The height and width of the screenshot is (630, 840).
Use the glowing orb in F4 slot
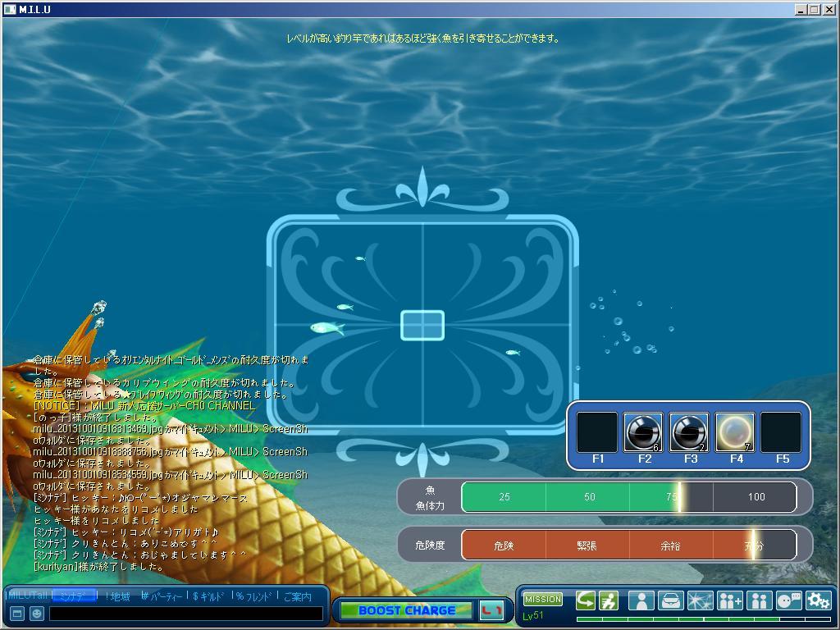coord(735,432)
